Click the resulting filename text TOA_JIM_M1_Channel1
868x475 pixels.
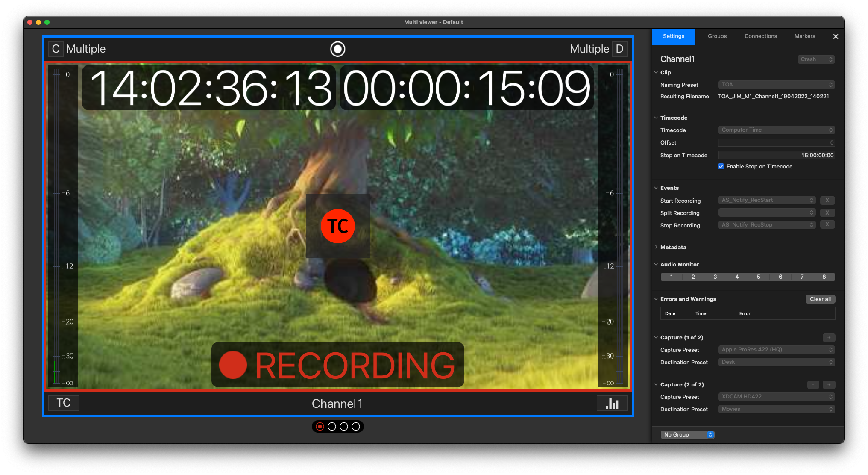[x=773, y=97]
